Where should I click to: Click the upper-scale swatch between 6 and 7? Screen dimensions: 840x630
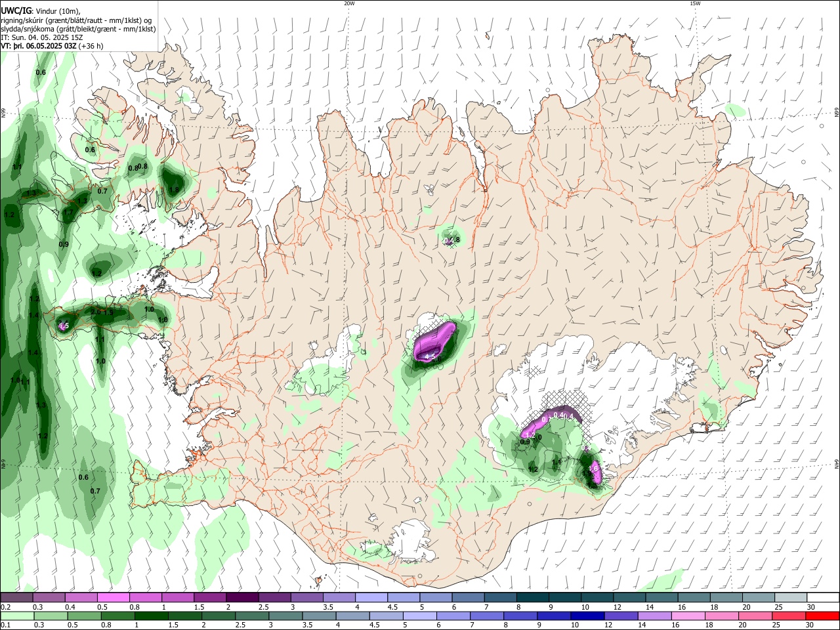tap(468, 598)
